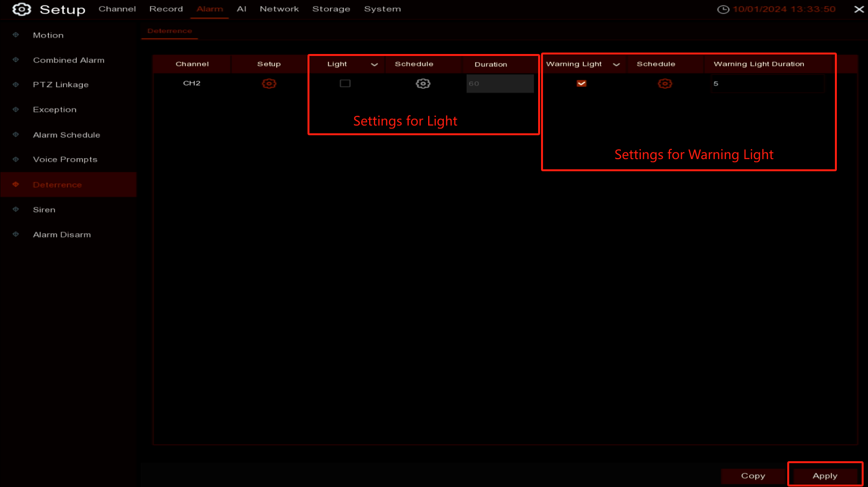Expand the Light column dropdown arrow
The width and height of the screenshot is (868, 487).
tap(374, 64)
